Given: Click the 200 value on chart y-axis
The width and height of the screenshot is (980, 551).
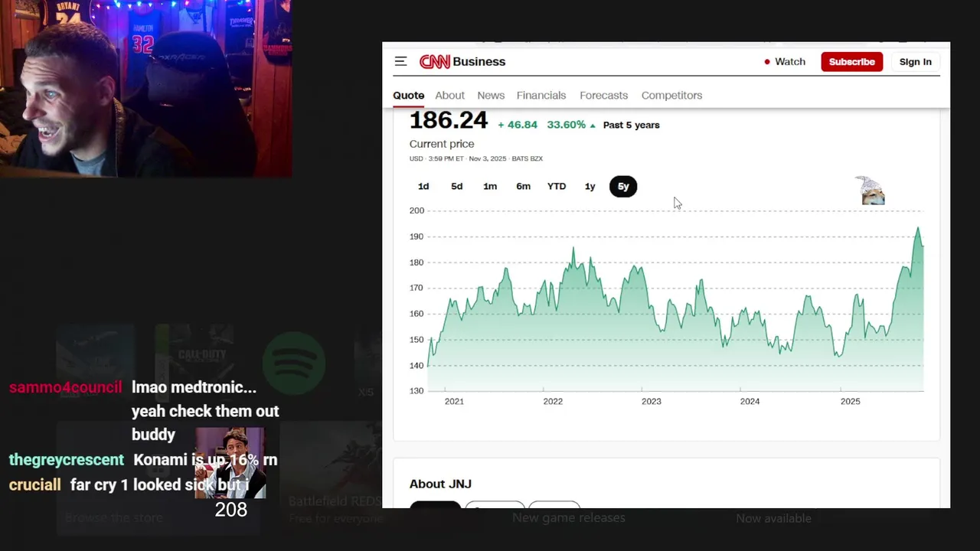Looking at the screenshot, I should click(416, 210).
